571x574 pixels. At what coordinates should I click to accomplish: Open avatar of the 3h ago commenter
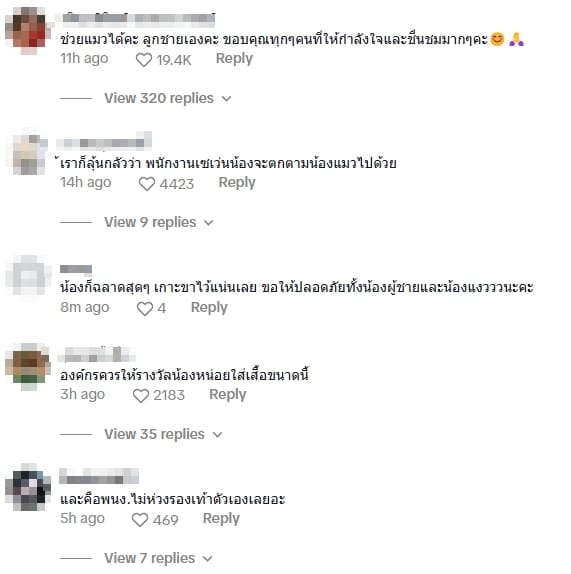coord(29,366)
